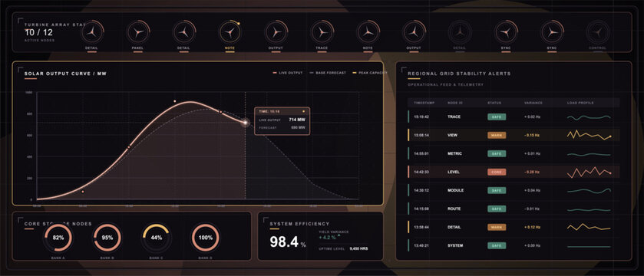Click the - 0.28 Hz variance value

[532, 172]
